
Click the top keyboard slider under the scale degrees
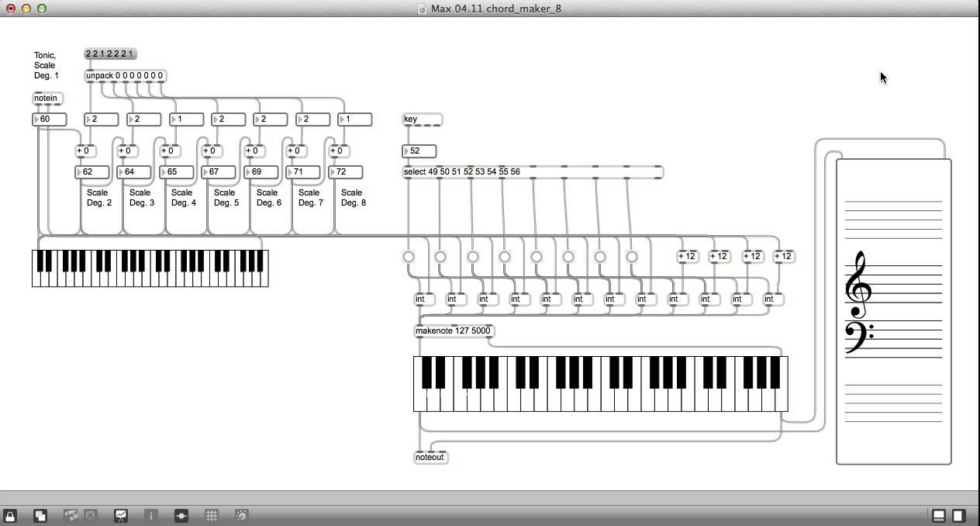(x=150, y=268)
